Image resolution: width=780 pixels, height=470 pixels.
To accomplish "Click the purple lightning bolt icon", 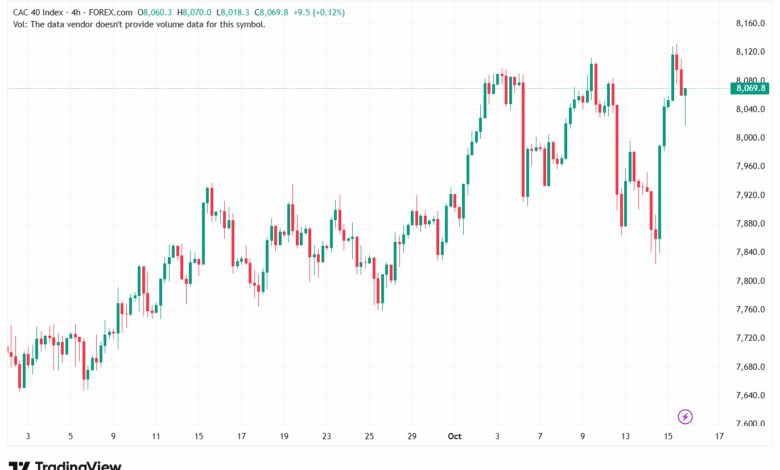I will point(685,416).
